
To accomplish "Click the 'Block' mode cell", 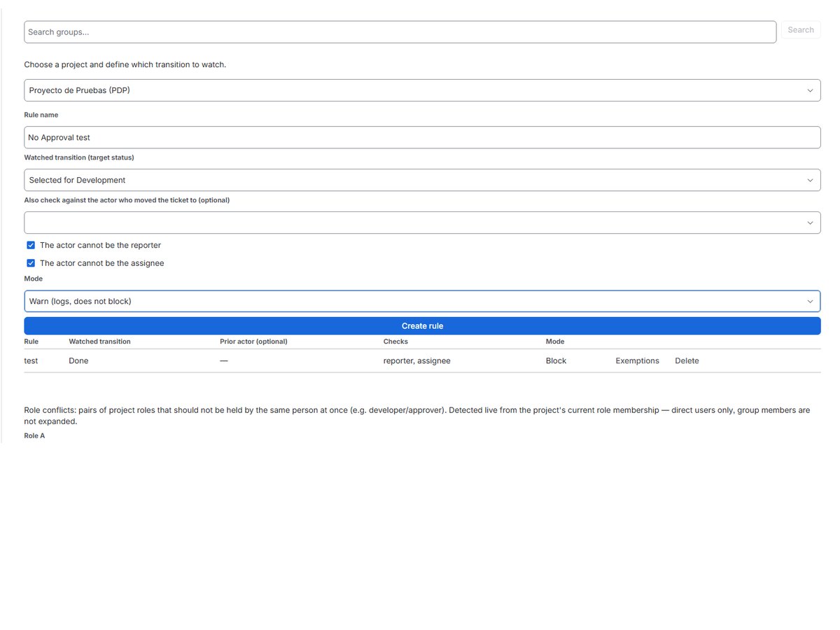I will (556, 360).
